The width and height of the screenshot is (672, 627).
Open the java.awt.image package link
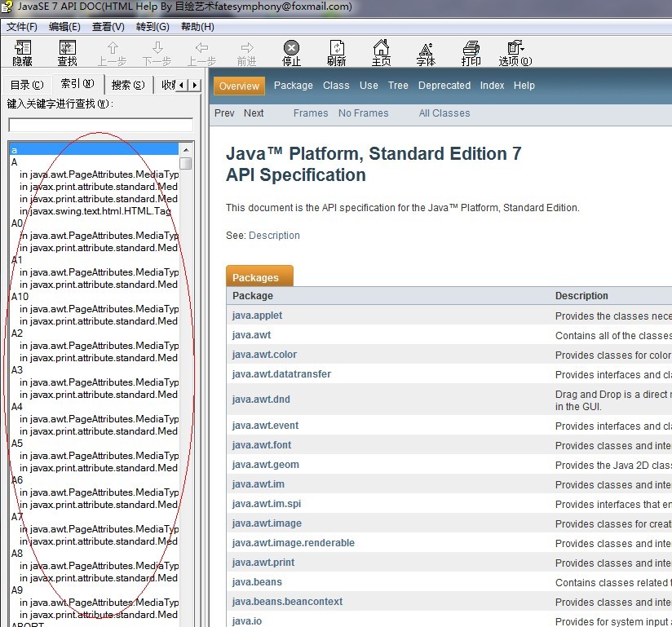267,523
